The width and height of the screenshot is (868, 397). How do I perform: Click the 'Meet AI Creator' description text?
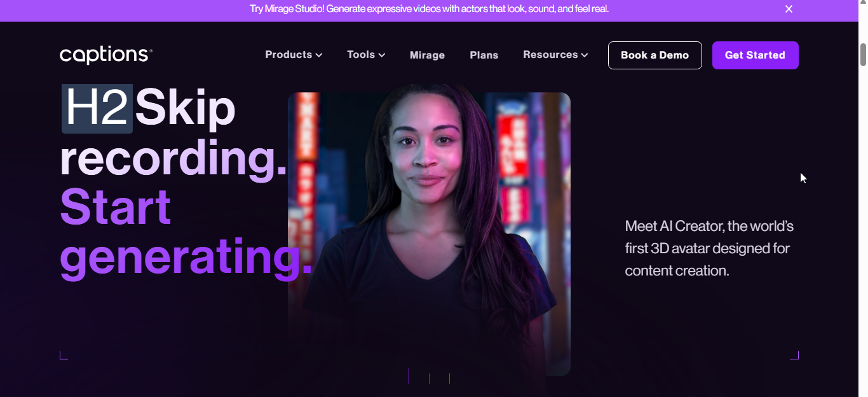[x=709, y=248]
